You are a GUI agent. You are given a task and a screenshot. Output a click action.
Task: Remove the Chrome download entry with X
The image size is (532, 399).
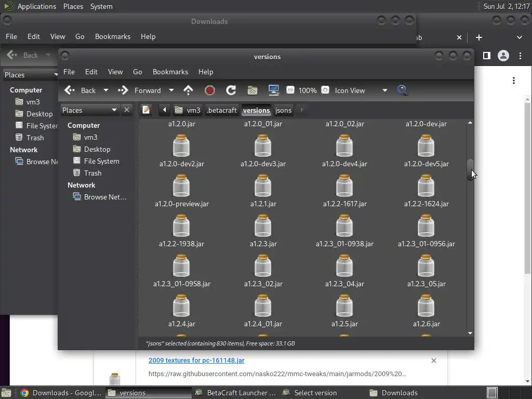click(434, 361)
